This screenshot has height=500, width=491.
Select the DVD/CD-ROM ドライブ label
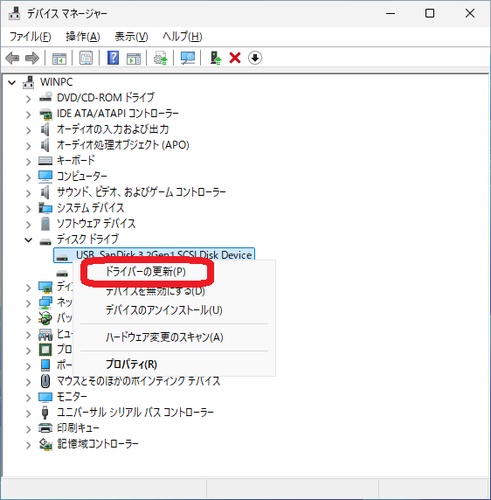[x=106, y=97]
